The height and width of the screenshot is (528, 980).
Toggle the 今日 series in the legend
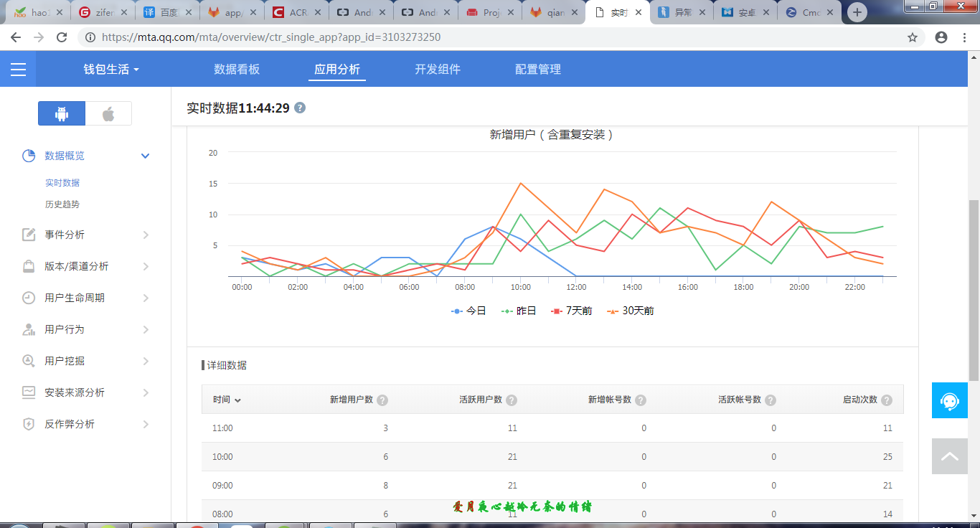coord(468,311)
